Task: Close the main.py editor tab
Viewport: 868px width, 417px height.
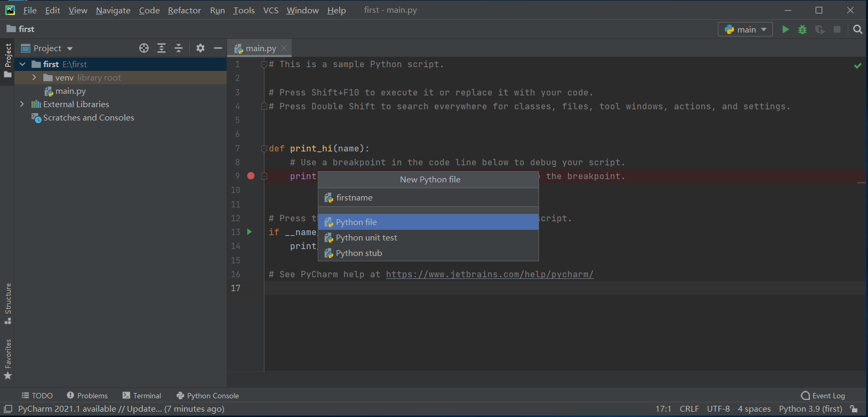Action: [284, 48]
